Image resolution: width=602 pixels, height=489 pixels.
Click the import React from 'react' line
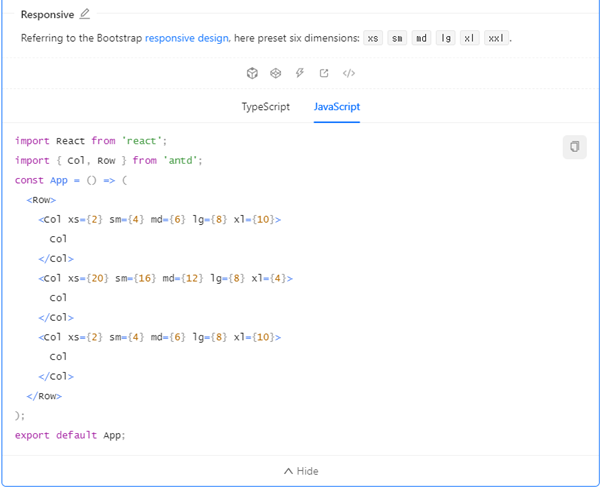coord(91,141)
